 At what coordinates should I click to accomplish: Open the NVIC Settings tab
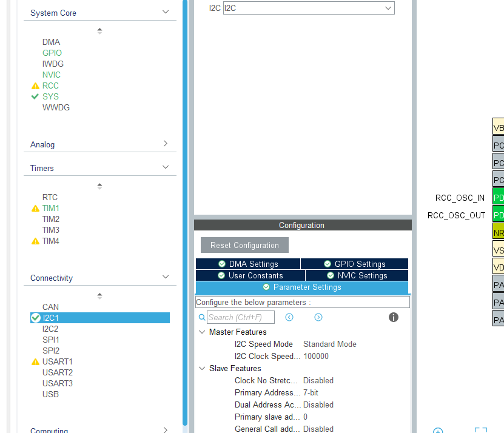pos(357,275)
